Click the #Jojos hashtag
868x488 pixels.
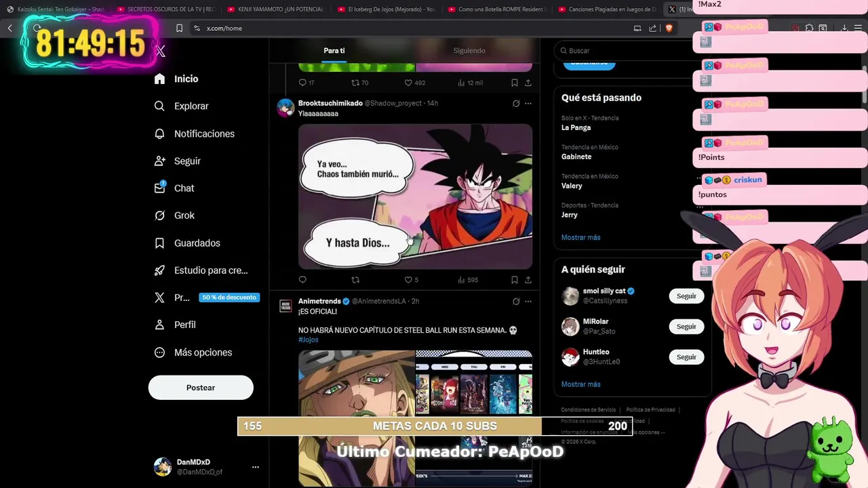pyautogui.click(x=308, y=340)
